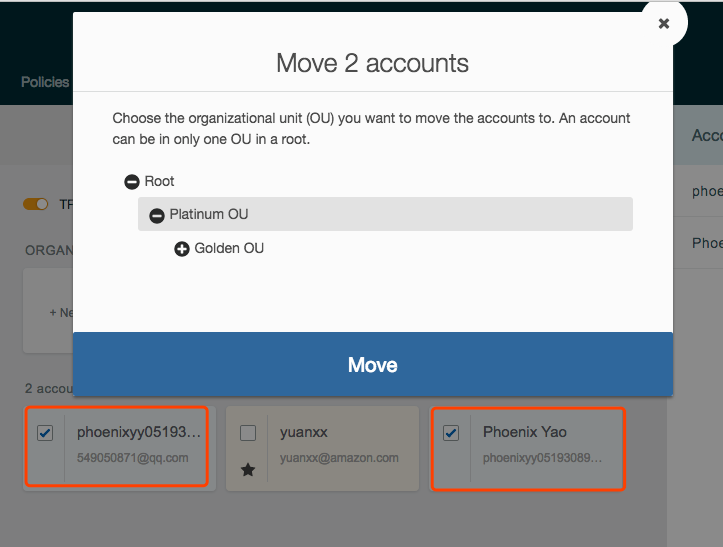723x547 pixels.
Task: Click the yuanxx account name
Action: [304, 432]
